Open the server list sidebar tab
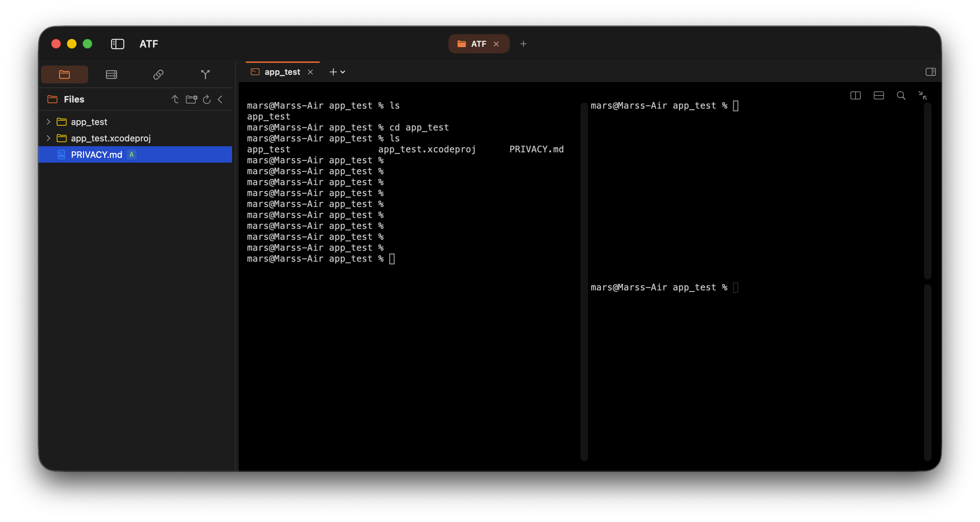This screenshot has width=980, height=522. [x=111, y=74]
